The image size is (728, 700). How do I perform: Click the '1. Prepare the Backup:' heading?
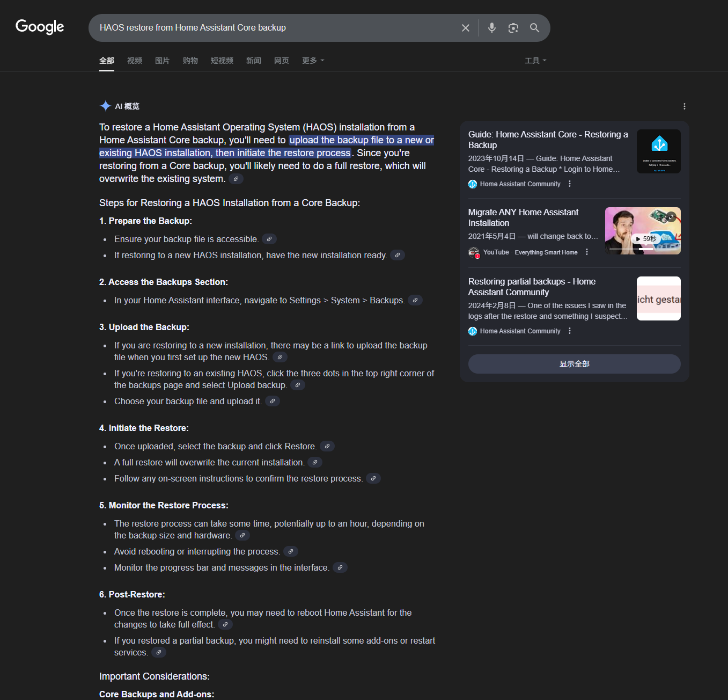145,221
